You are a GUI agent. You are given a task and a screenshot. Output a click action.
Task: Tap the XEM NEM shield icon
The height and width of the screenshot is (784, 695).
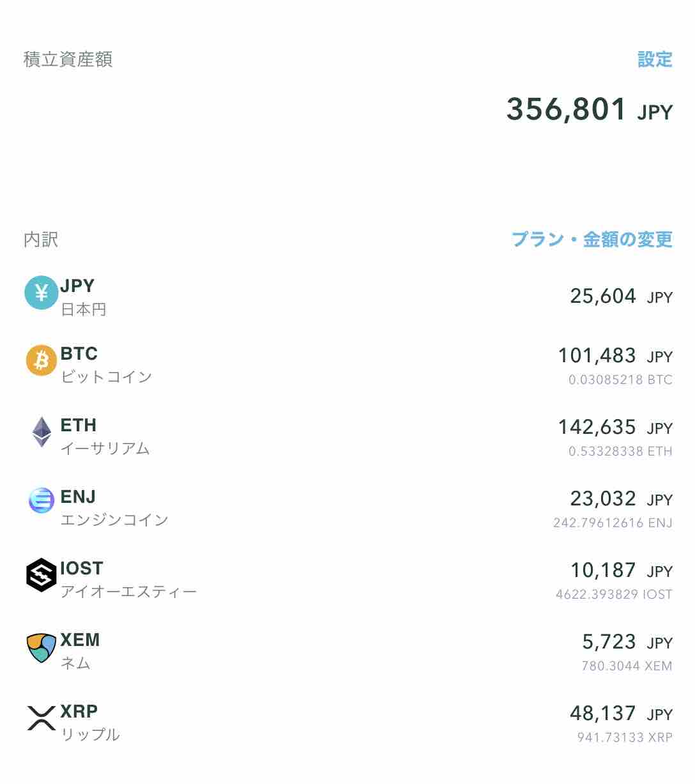(x=42, y=648)
